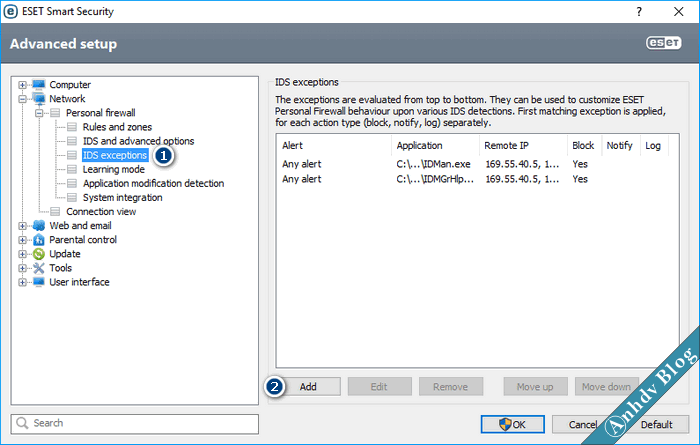The width and height of the screenshot is (700, 445).
Task: Click the Add exception button
Action: [308, 387]
